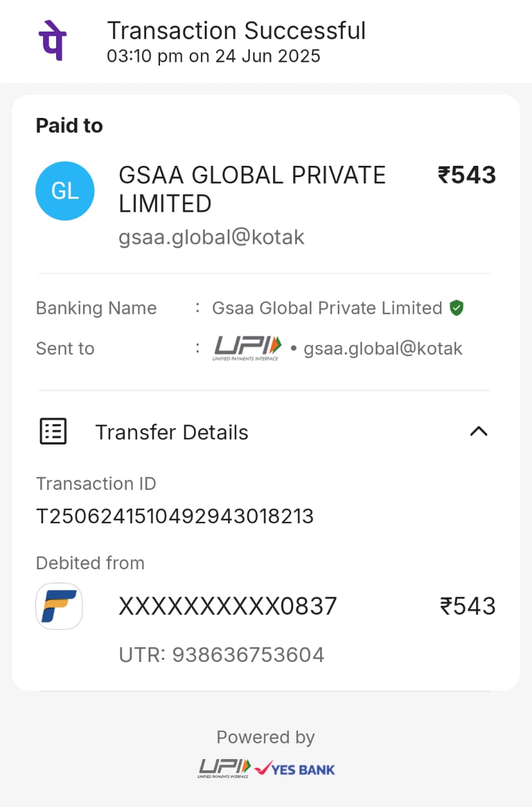Tap the Transfer Details heading

tap(171, 433)
